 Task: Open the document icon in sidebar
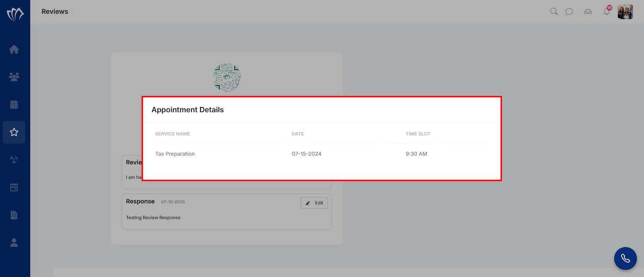(14, 215)
